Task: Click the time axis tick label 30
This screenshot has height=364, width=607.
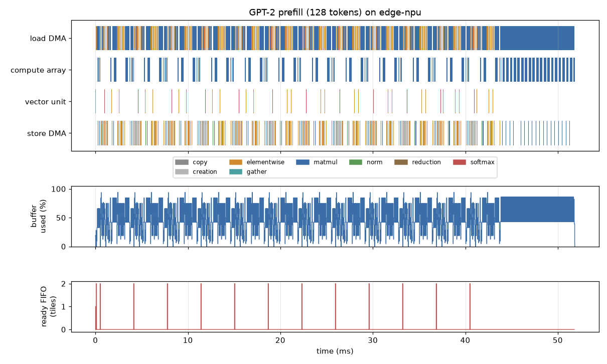Action: 373,340
